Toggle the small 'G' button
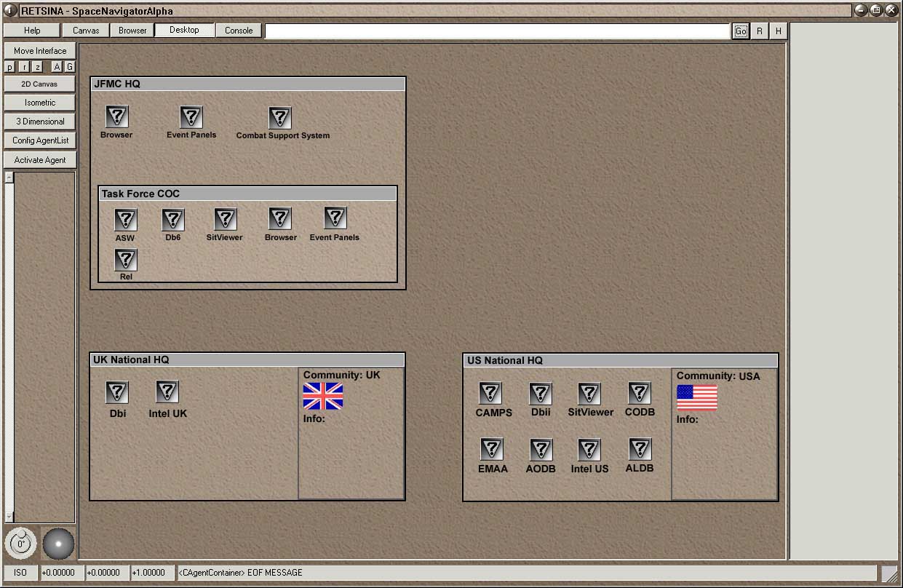 coord(70,67)
